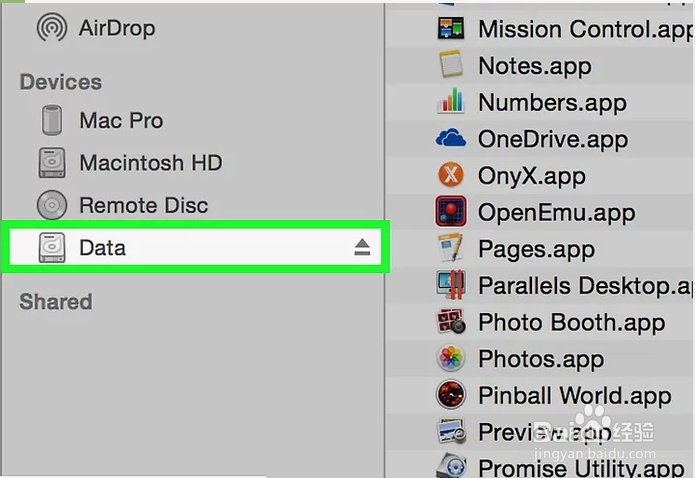Click the Shared section header
The height and width of the screenshot is (478, 695).
click(56, 302)
